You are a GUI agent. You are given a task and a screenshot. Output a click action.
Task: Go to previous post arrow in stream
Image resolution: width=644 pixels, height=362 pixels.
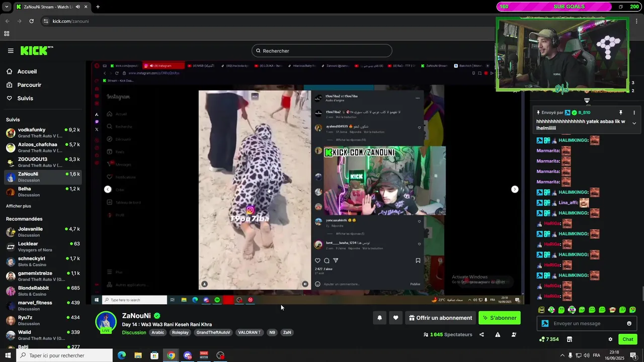click(x=108, y=189)
